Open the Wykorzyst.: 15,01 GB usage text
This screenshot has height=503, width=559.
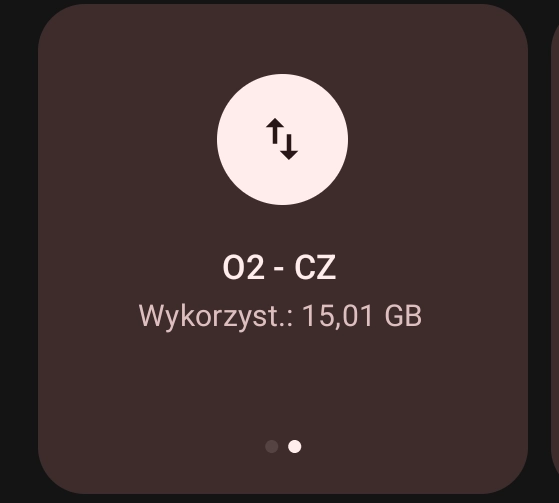coord(280,316)
